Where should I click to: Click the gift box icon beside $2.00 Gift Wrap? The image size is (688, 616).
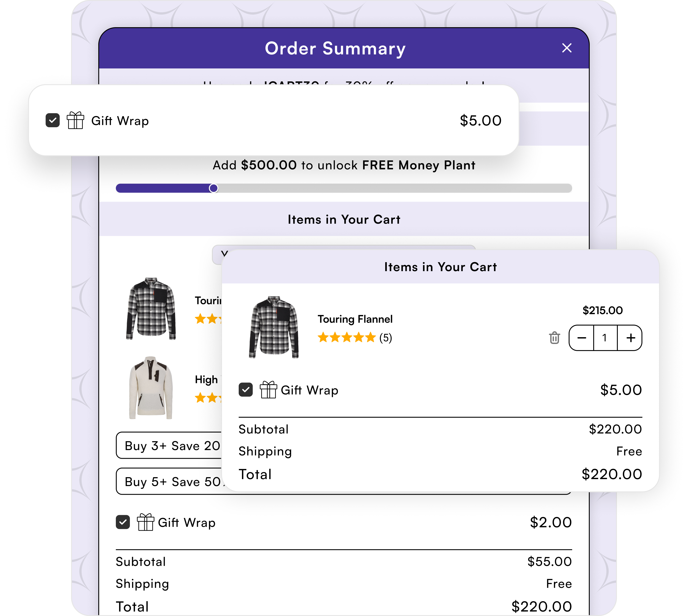(145, 522)
